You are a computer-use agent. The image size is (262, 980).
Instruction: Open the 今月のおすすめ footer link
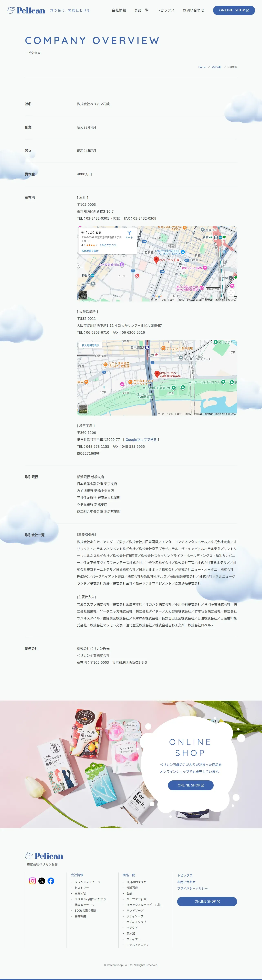click(x=136, y=882)
